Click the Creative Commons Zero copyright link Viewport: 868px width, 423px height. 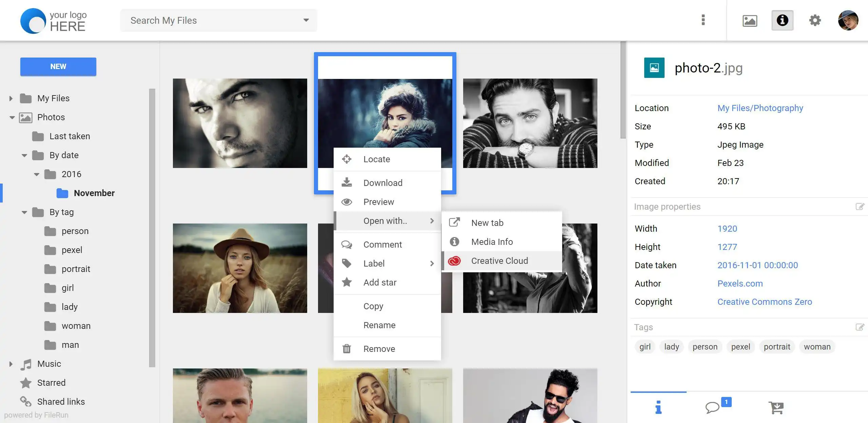point(765,301)
